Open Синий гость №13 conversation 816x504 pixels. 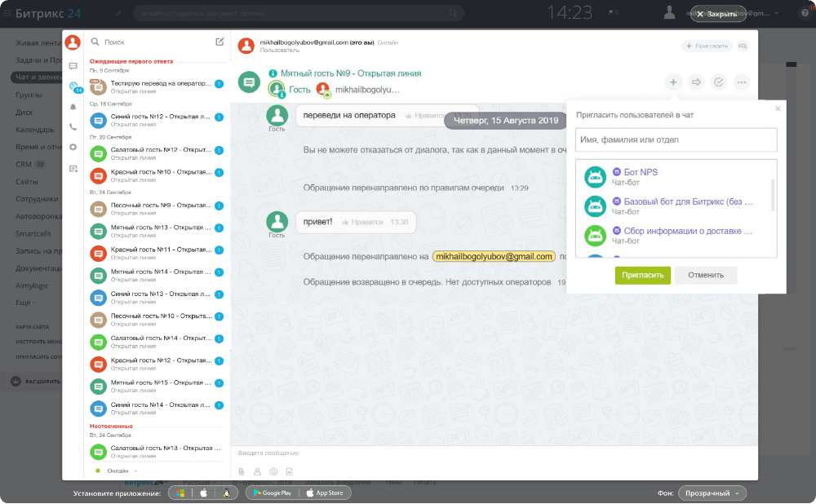pos(157,298)
